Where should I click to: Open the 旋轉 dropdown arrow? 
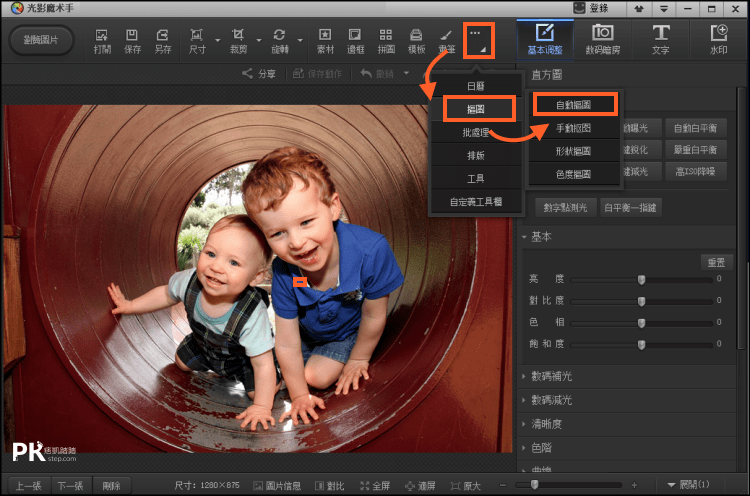(300, 40)
